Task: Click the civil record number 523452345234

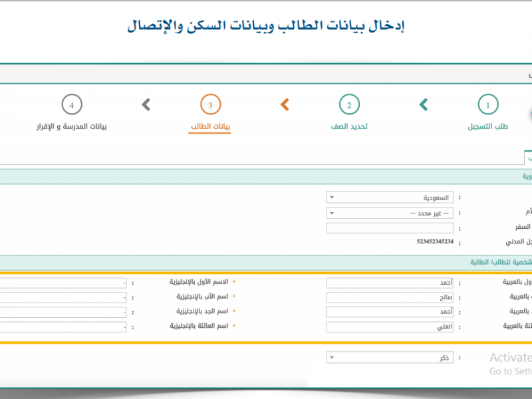Action: point(435,241)
